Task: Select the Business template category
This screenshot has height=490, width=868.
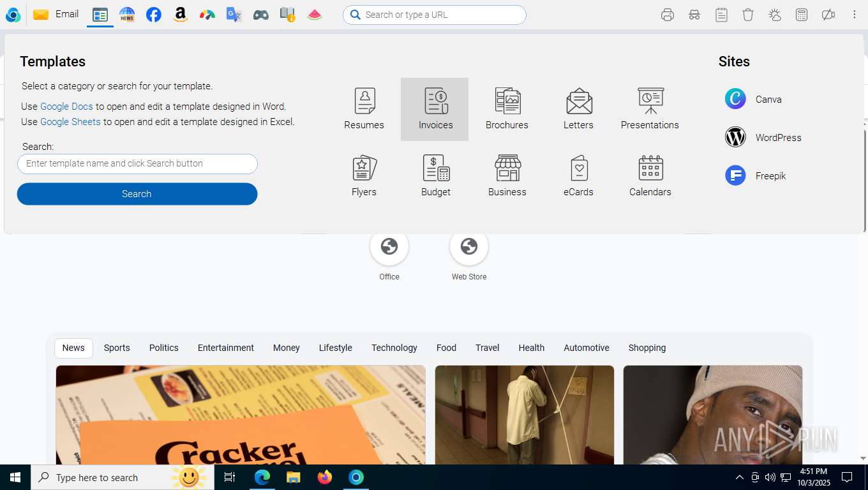Action: pyautogui.click(x=507, y=176)
